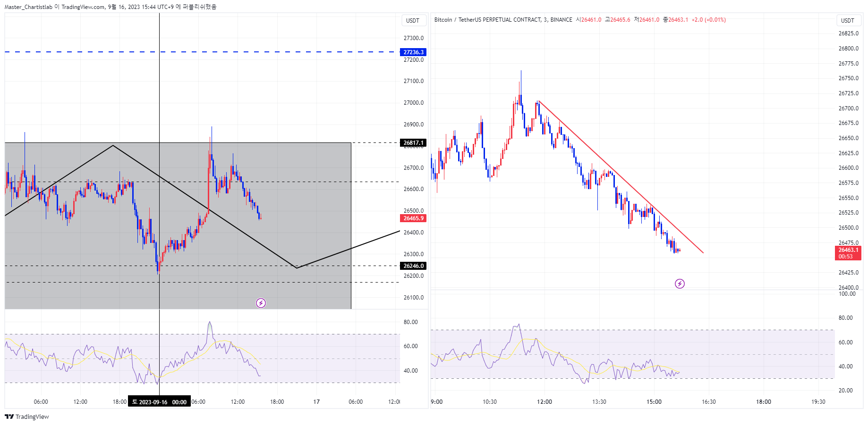
Task: Click the red descending trendline on right chart
Action: pyautogui.click(x=620, y=177)
